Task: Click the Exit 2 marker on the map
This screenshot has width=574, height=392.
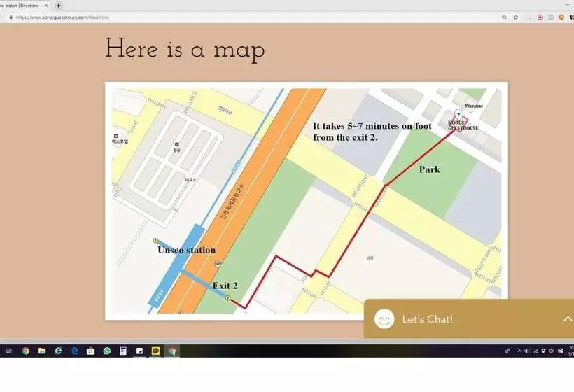Action: pos(228,298)
